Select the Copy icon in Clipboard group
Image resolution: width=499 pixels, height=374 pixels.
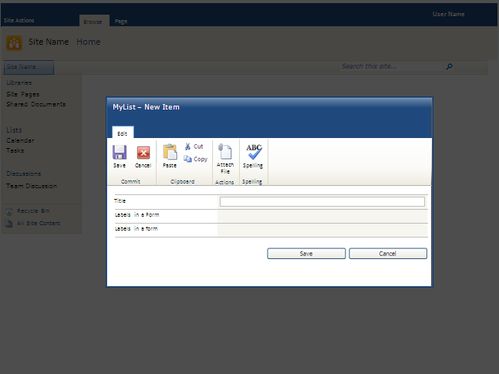[188, 159]
